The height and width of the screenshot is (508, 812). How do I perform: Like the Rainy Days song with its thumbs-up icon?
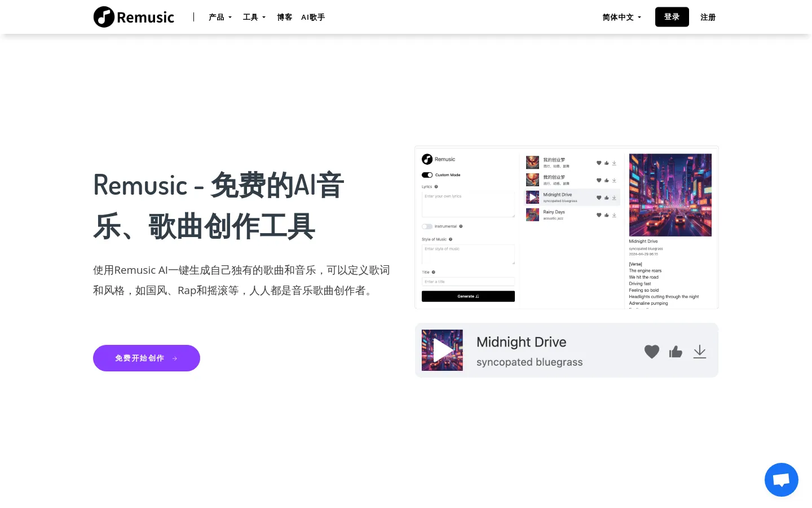click(607, 215)
